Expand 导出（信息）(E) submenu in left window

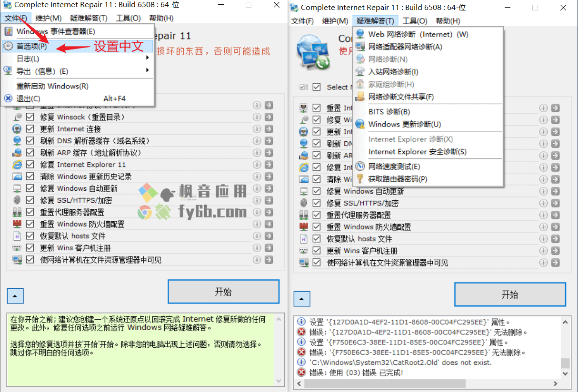pyautogui.click(x=78, y=71)
